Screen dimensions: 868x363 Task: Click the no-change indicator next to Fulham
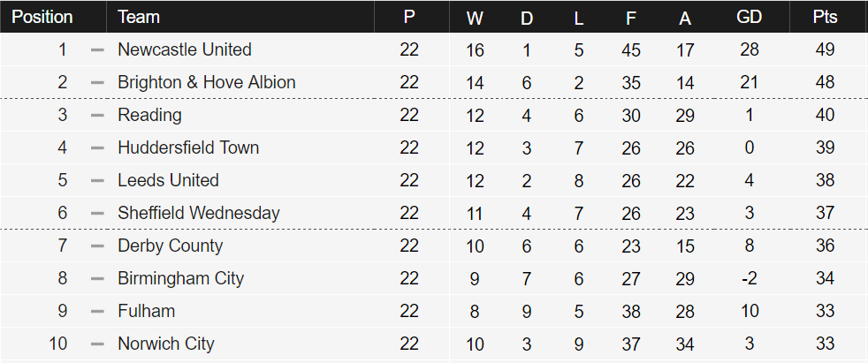pos(97,311)
